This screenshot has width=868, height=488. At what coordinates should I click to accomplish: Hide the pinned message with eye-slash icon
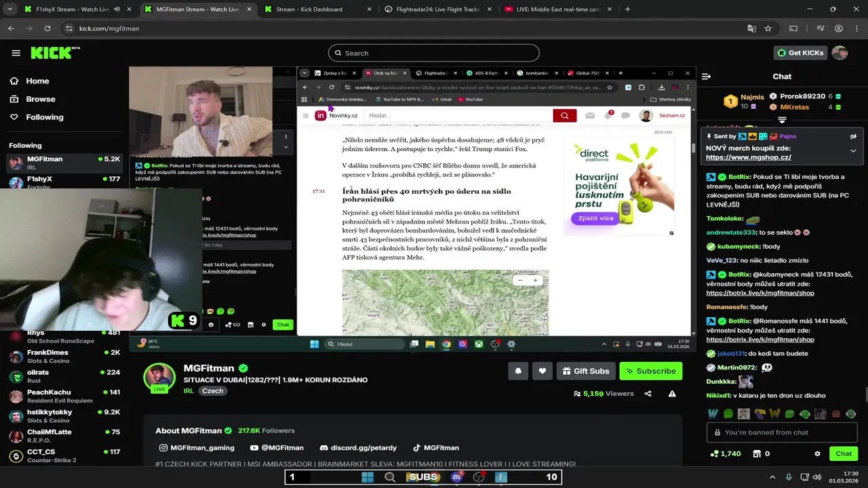(x=853, y=136)
